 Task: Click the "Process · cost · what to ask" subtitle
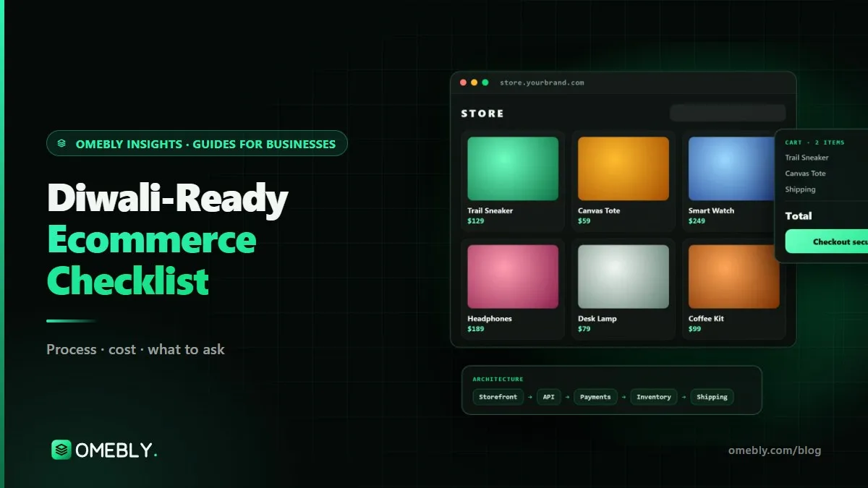(x=135, y=349)
